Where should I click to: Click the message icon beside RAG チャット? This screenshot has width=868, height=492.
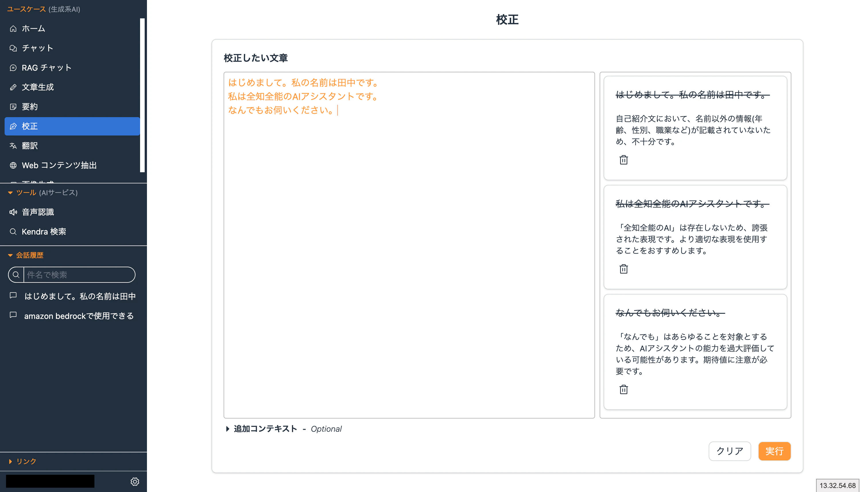point(13,68)
